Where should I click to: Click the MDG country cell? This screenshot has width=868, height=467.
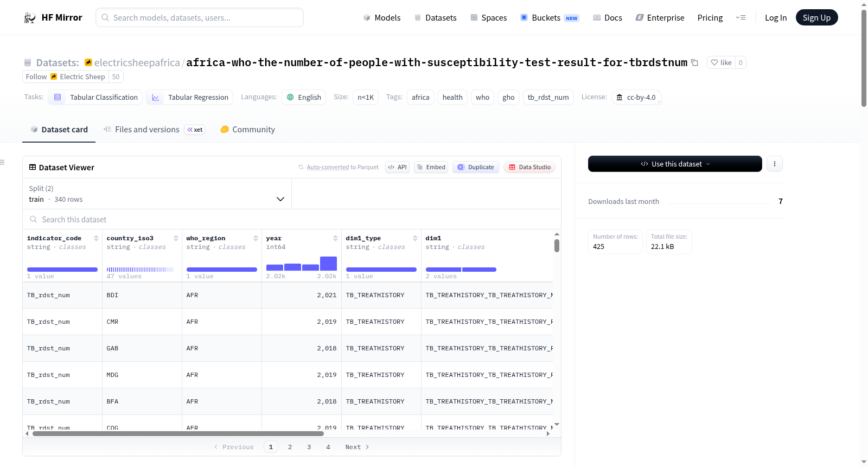pos(142,375)
